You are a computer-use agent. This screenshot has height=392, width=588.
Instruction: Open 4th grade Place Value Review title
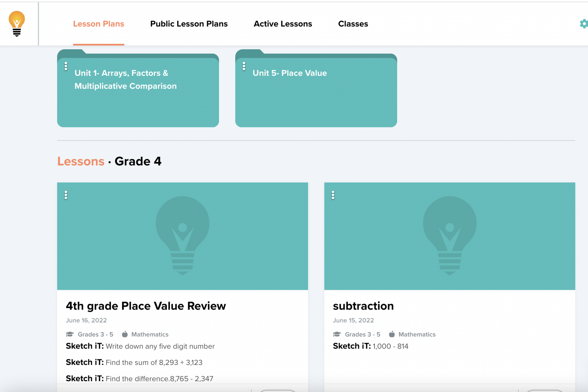click(x=146, y=306)
